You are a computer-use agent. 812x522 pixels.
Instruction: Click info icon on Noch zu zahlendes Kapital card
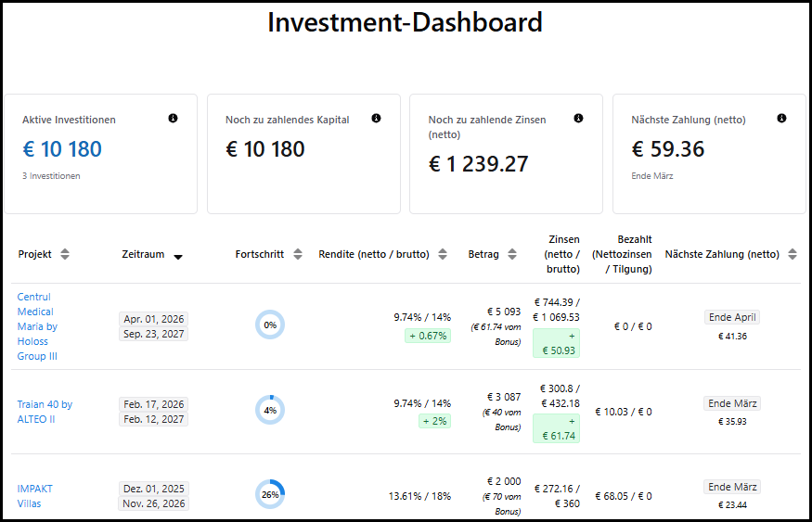click(376, 119)
